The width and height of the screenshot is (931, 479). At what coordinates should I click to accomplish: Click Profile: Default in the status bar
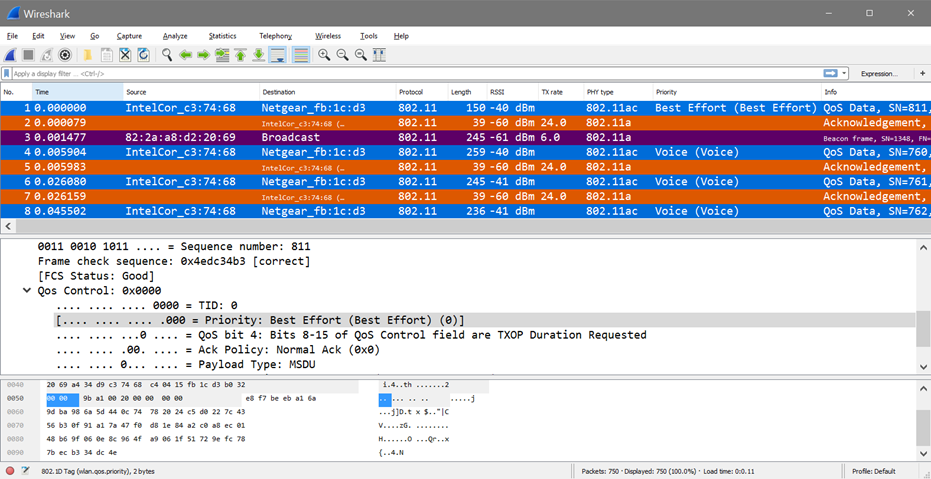pos(873,471)
